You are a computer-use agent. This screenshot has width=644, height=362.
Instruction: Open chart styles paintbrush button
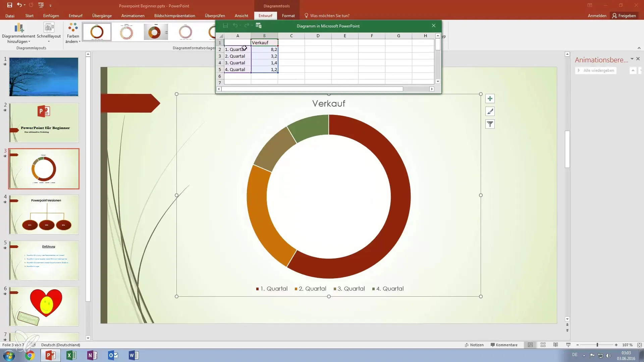(490, 111)
